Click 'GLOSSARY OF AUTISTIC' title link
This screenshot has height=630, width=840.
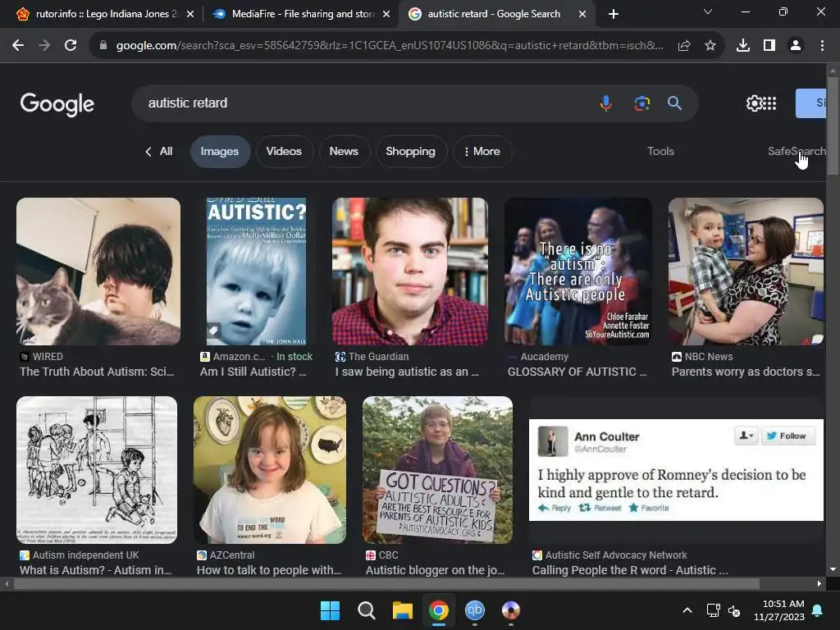click(577, 372)
